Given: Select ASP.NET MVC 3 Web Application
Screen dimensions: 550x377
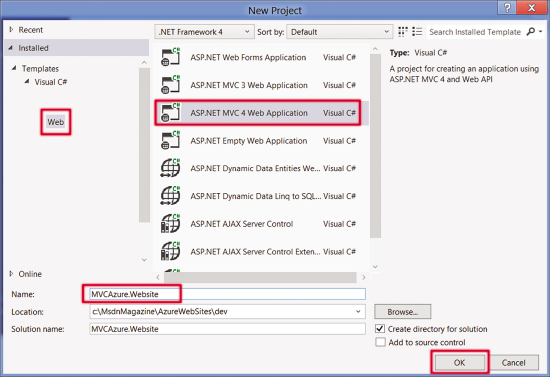Looking at the screenshot, I should [262, 85].
